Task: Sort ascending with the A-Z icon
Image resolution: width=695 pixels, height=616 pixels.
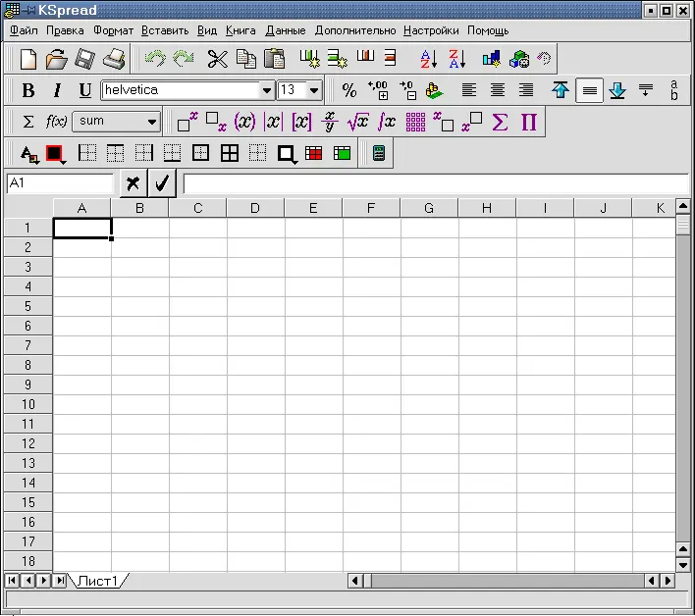Action: point(428,59)
